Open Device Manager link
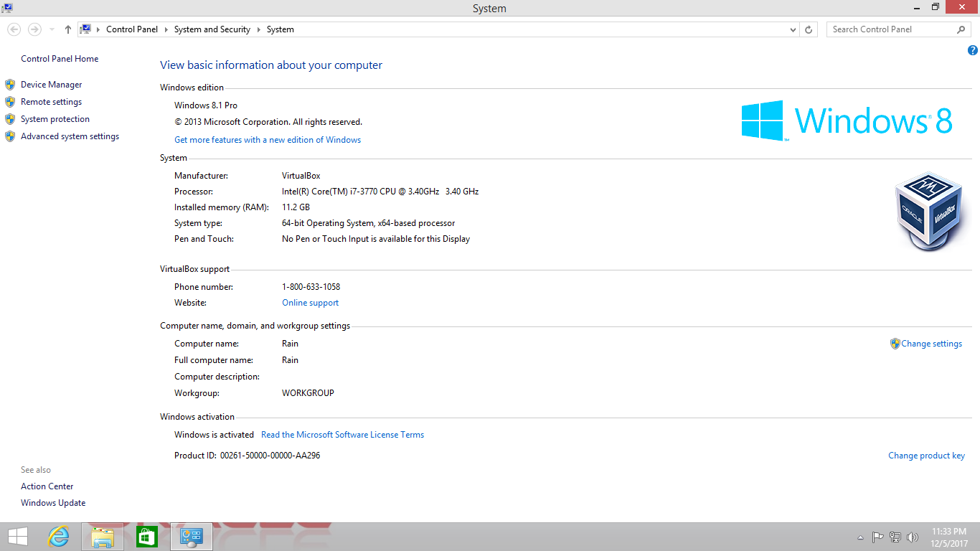This screenshot has width=980, height=551. coord(52,85)
